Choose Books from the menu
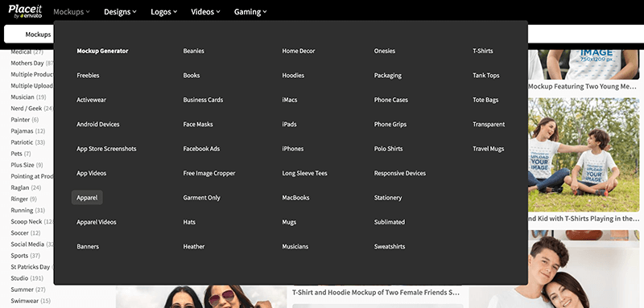 [x=192, y=76]
